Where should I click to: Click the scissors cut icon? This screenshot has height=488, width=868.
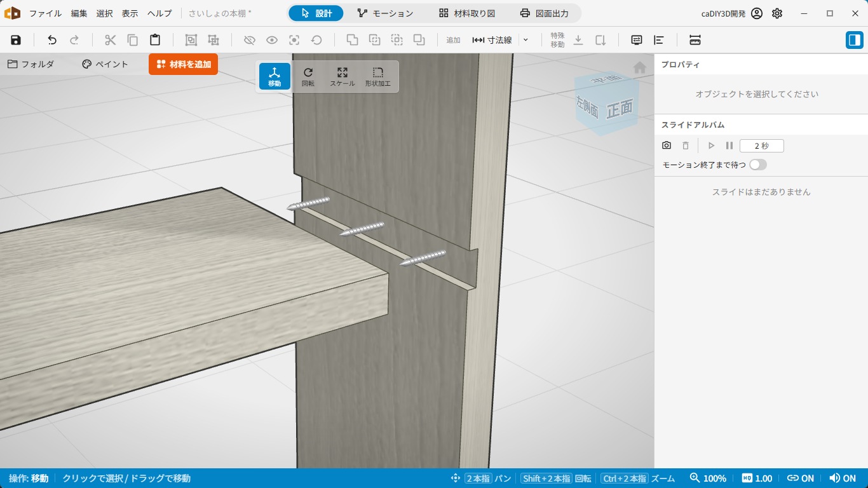[x=111, y=40]
